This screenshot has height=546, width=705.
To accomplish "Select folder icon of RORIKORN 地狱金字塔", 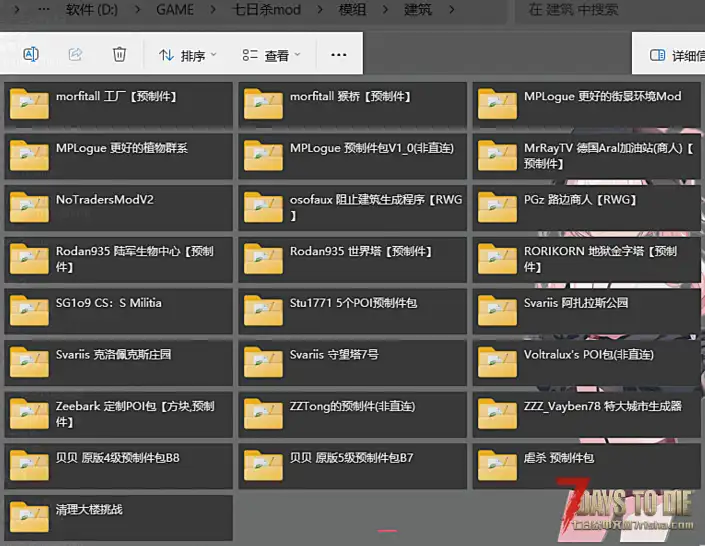I will click(x=497, y=259).
